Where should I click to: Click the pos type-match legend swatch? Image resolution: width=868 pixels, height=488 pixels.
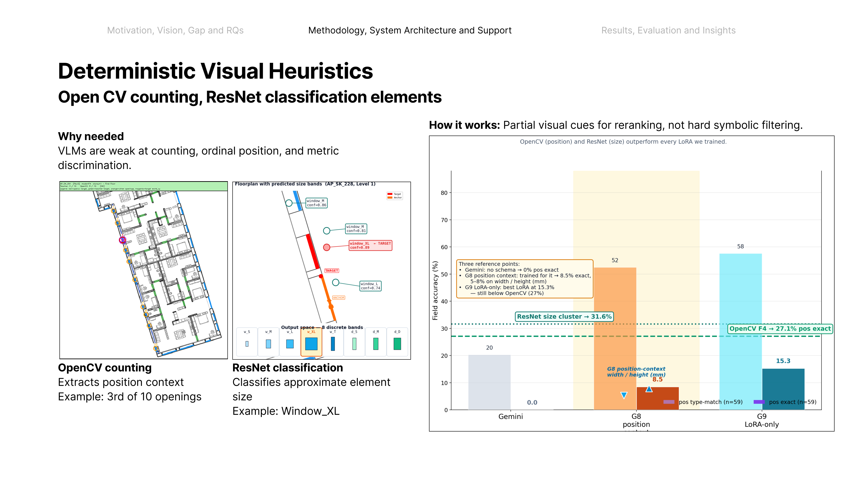(669, 402)
